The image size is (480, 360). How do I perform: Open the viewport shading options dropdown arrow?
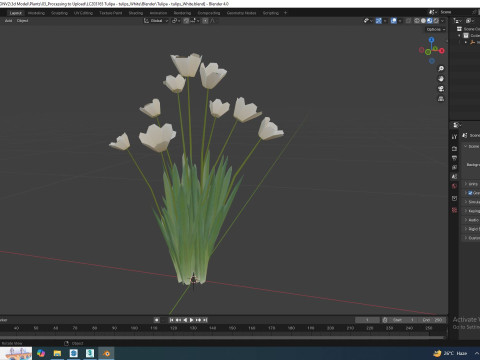pos(443,21)
